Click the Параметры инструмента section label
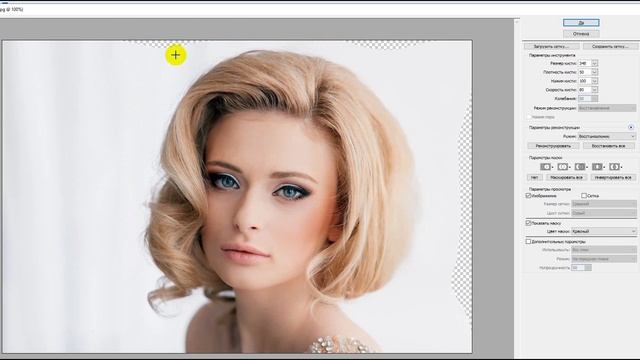 tap(552, 55)
